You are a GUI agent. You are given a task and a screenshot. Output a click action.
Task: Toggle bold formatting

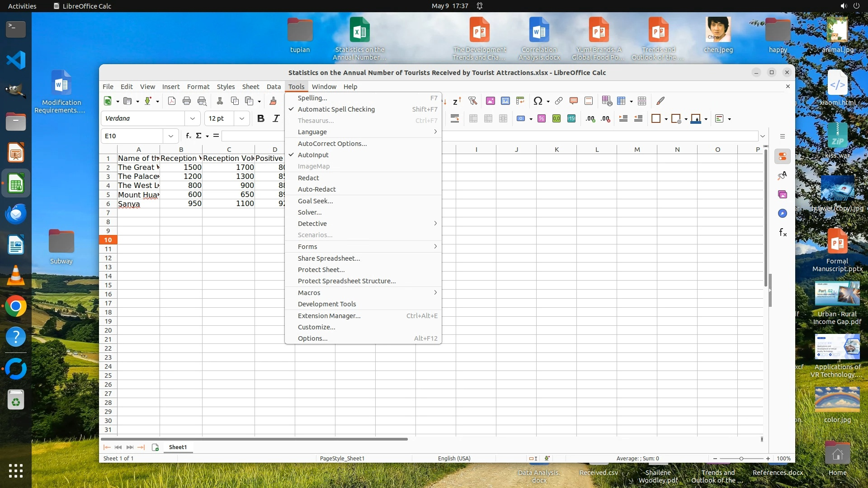pos(260,118)
